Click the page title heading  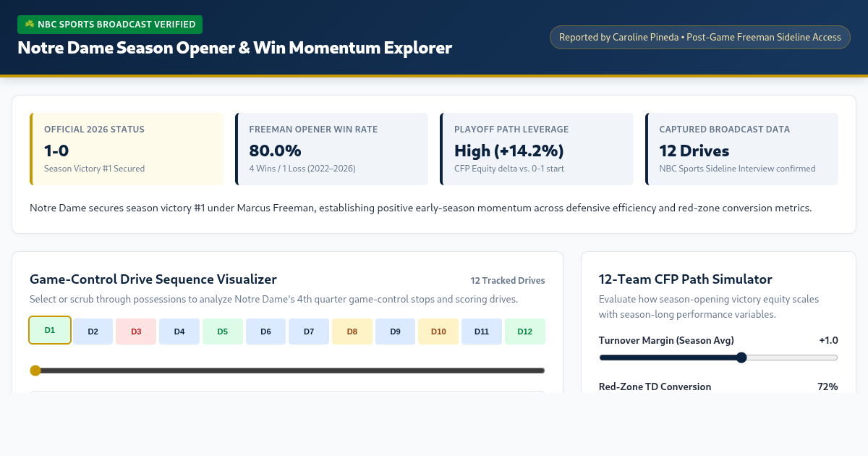[234, 48]
